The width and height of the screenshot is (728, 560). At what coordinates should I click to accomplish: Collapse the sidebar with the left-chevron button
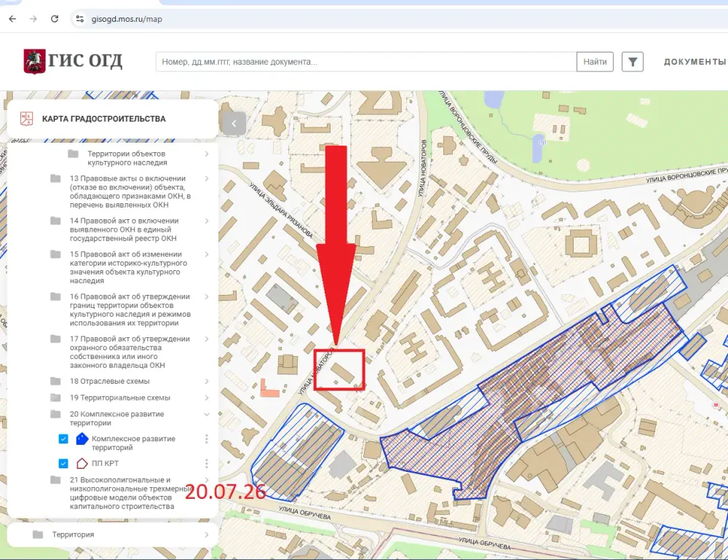tap(234, 124)
